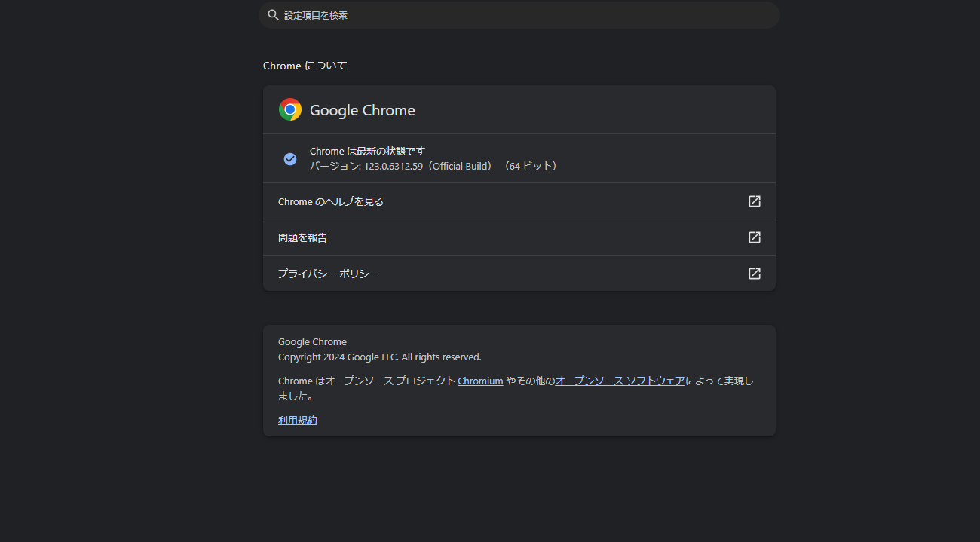Click the (64 ビット) text in version line
Screen dimensions: 980x542
[531, 166]
